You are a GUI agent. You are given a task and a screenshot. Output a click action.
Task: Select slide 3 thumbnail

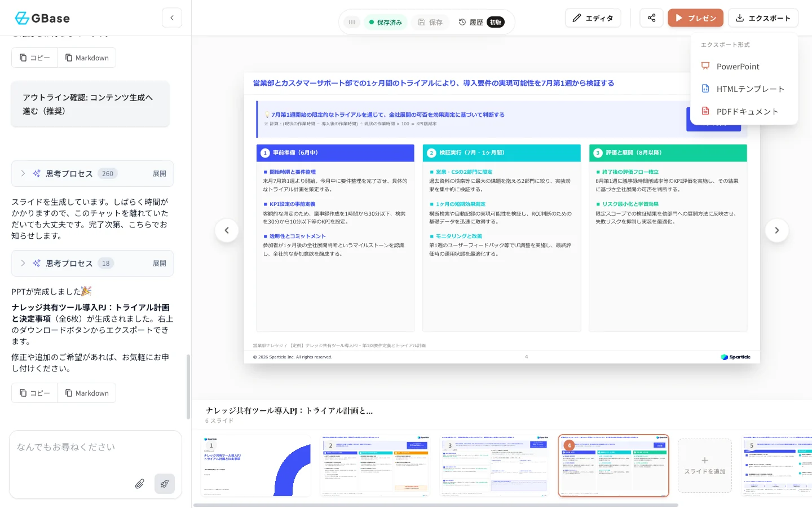tap(495, 466)
